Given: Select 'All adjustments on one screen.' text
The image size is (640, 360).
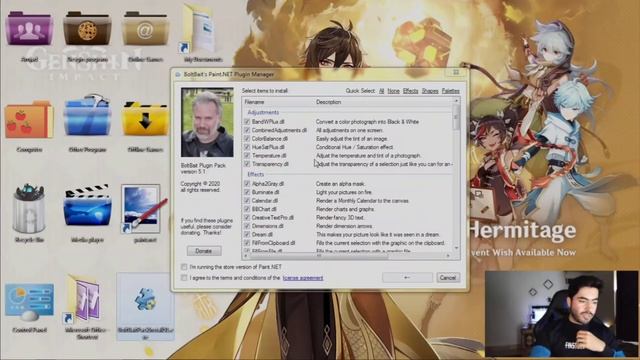Looking at the screenshot, I should coord(349,130).
